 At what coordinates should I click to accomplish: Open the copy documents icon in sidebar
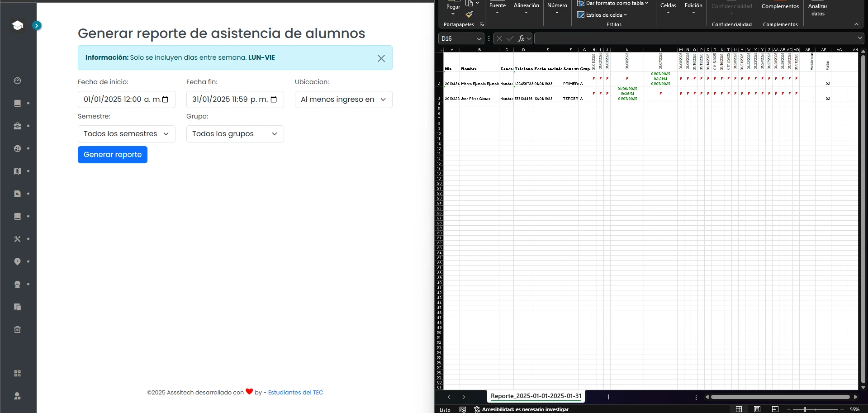(x=18, y=307)
